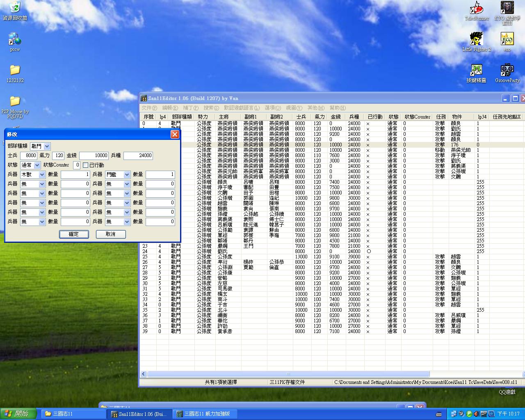The width and height of the screenshot is (525, 420).
Task: Tick the 已行動 checkbox in 修改 dialog
Action: 85,165
